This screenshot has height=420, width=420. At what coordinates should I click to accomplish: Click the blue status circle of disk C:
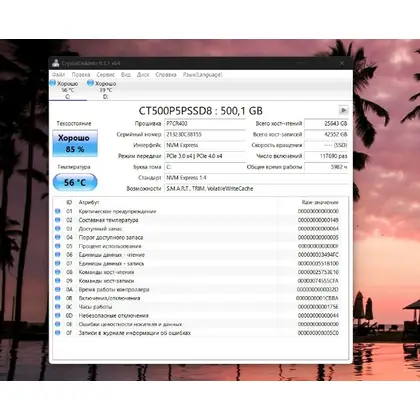tap(53, 83)
